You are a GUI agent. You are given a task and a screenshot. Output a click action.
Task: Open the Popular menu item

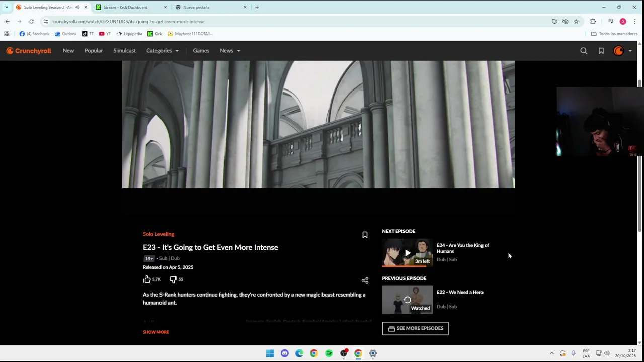(x=94, y=51)
